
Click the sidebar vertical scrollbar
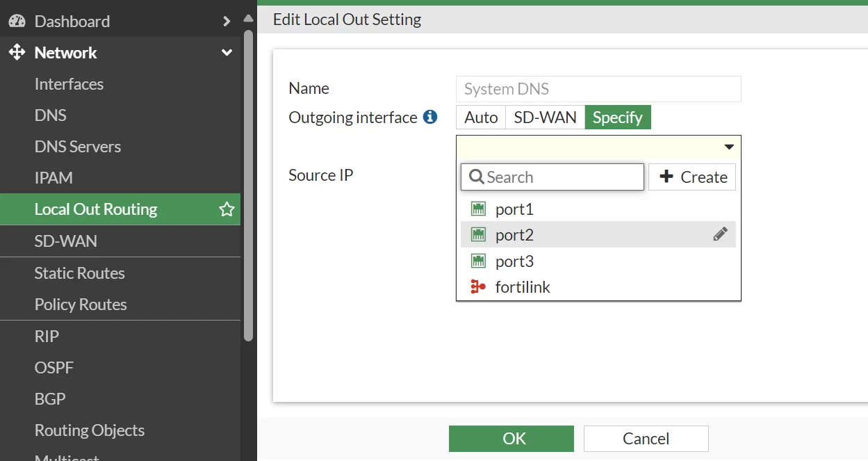pyautogui.click(x=248, y=186)
